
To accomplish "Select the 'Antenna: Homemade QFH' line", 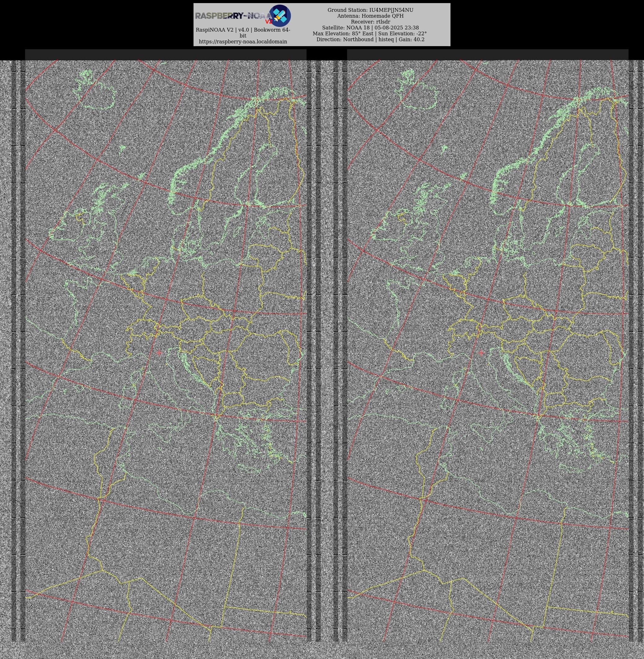I will pos(370,16).
